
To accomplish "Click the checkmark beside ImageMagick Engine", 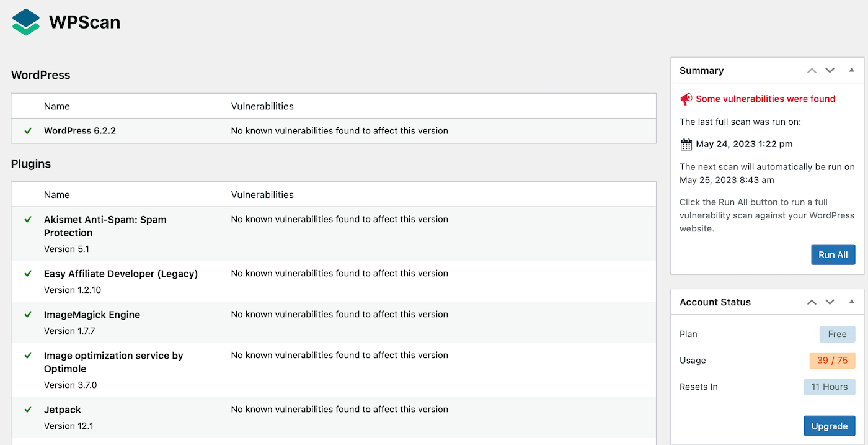I will 28,315.
